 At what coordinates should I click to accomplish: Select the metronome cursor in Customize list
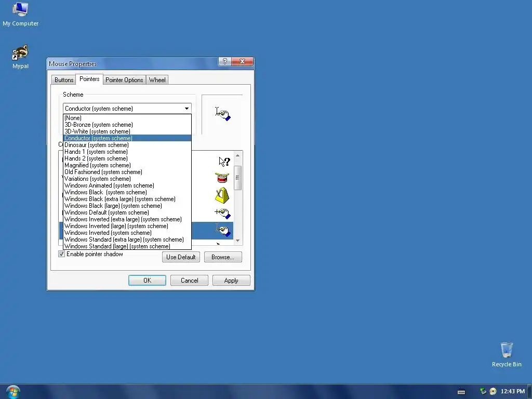pyautogui.click(x=222, y=195)
